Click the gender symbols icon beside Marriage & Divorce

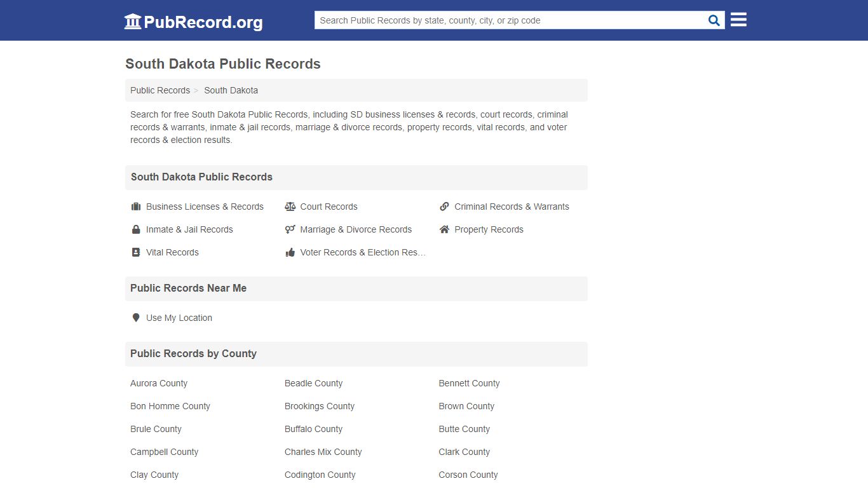point(290,229)
